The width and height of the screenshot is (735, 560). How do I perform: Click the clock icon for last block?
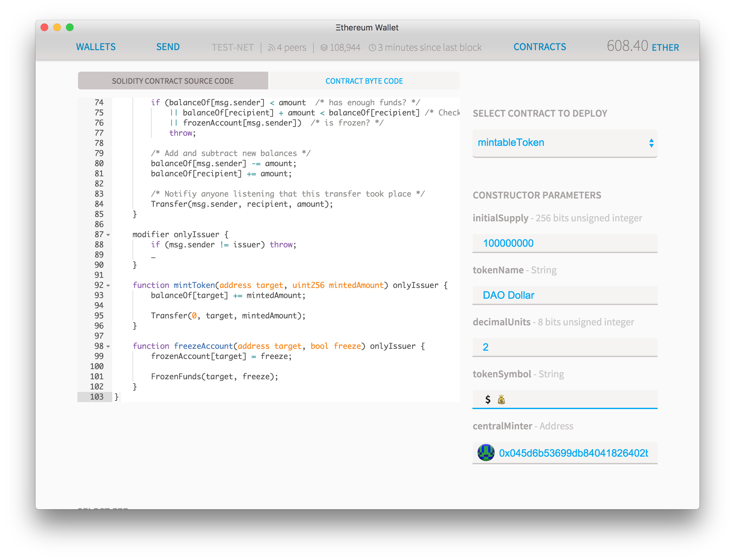tap(372, 48)
